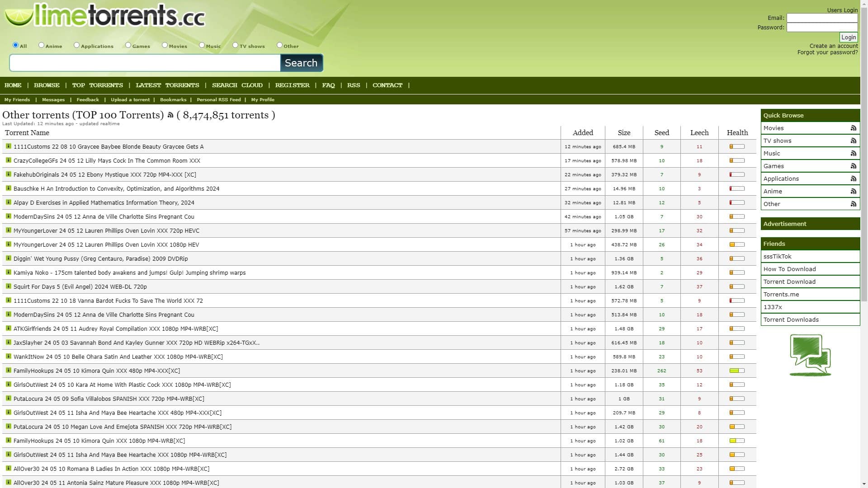
Task: Click the Email login field
Action: pos(822,18)
